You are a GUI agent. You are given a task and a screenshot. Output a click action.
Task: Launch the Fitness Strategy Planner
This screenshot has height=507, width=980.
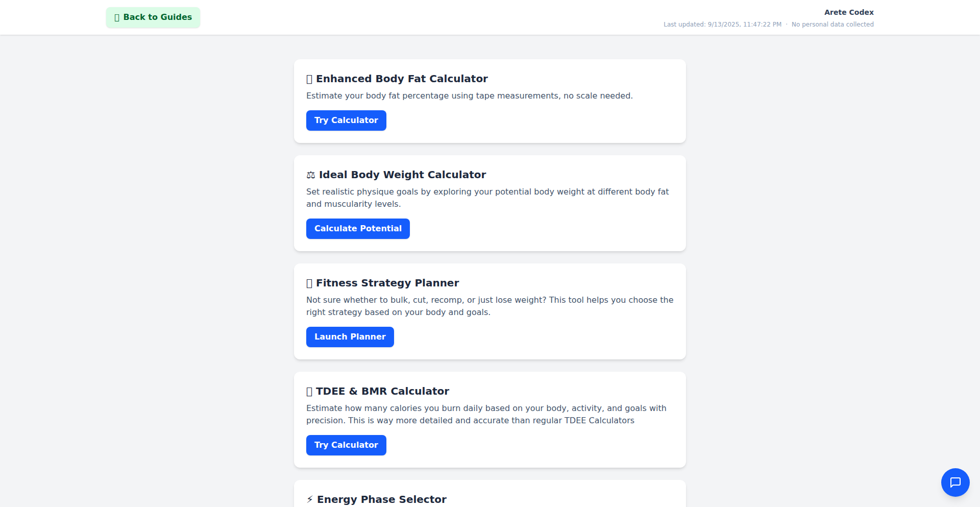pyautogui.click(x=350, y=337)
